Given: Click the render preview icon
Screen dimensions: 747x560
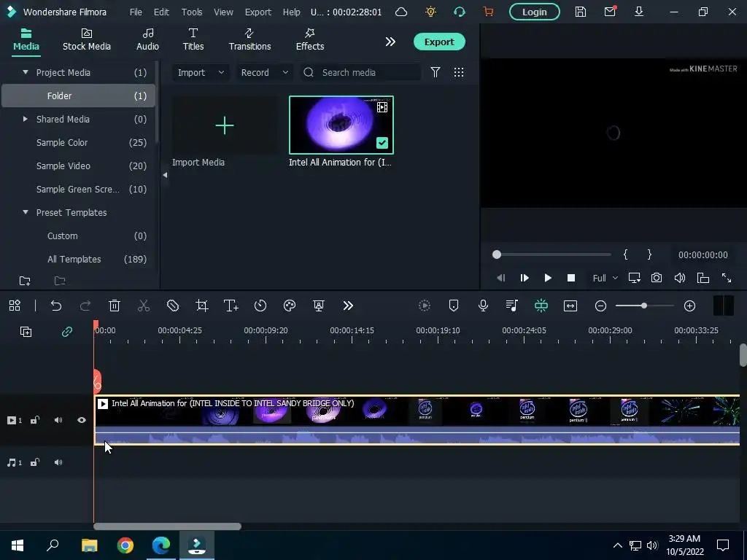Looking at the screenshot, I should pos(425,306).
